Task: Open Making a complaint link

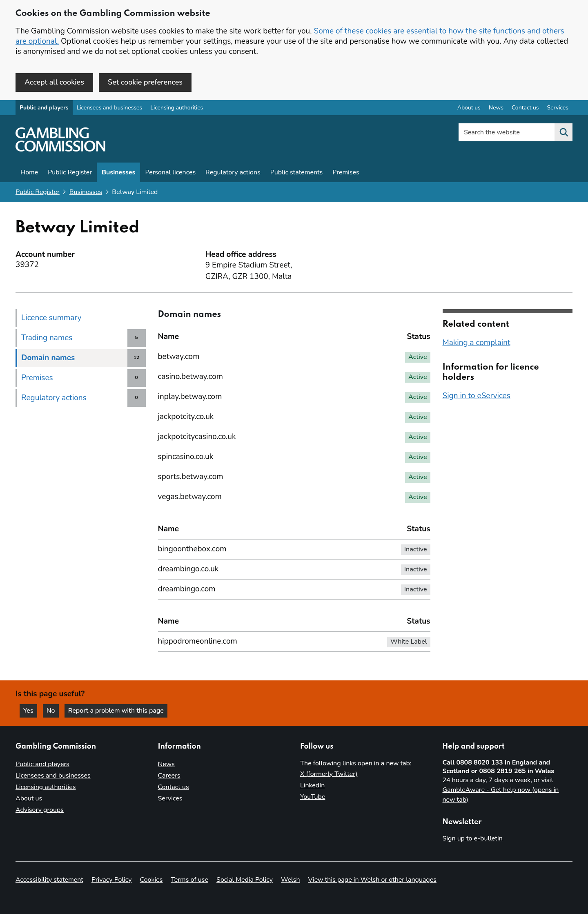Action: click(x=476, y=343)
